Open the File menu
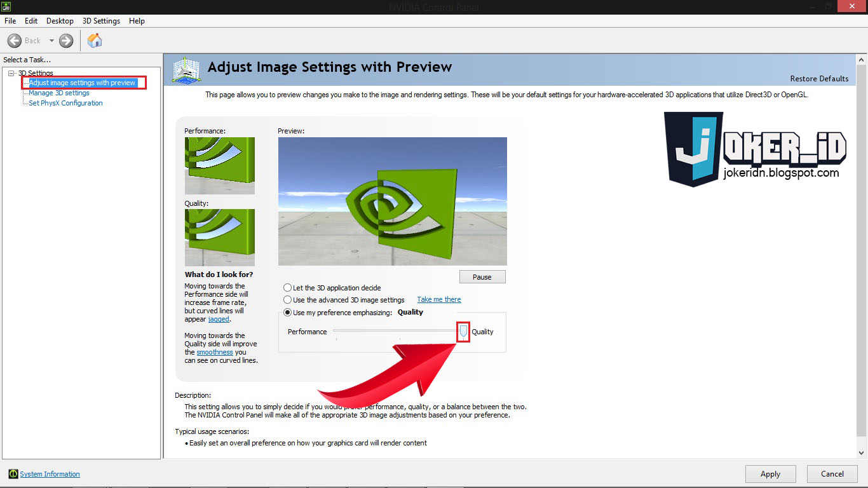This screenshot has height=488, width=868. [10, 21]
